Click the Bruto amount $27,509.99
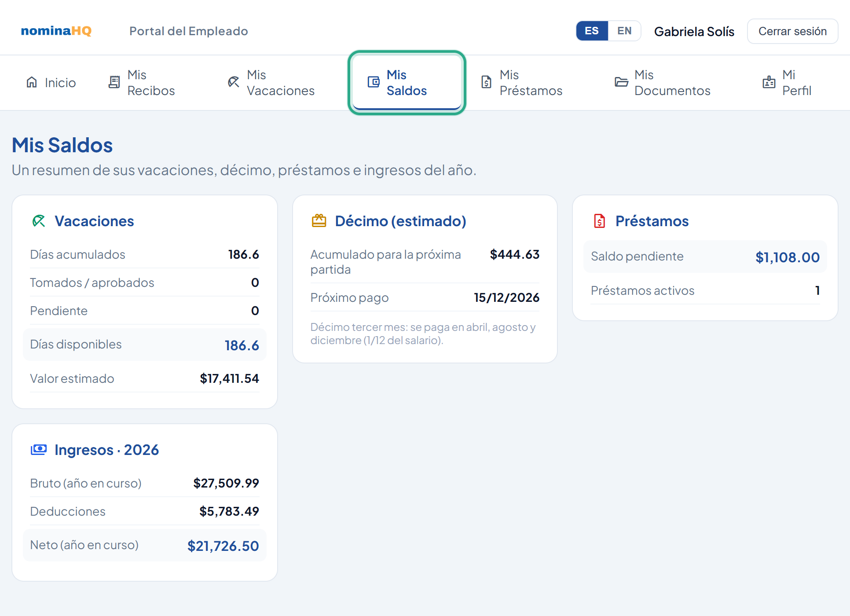 coord(226,483)
